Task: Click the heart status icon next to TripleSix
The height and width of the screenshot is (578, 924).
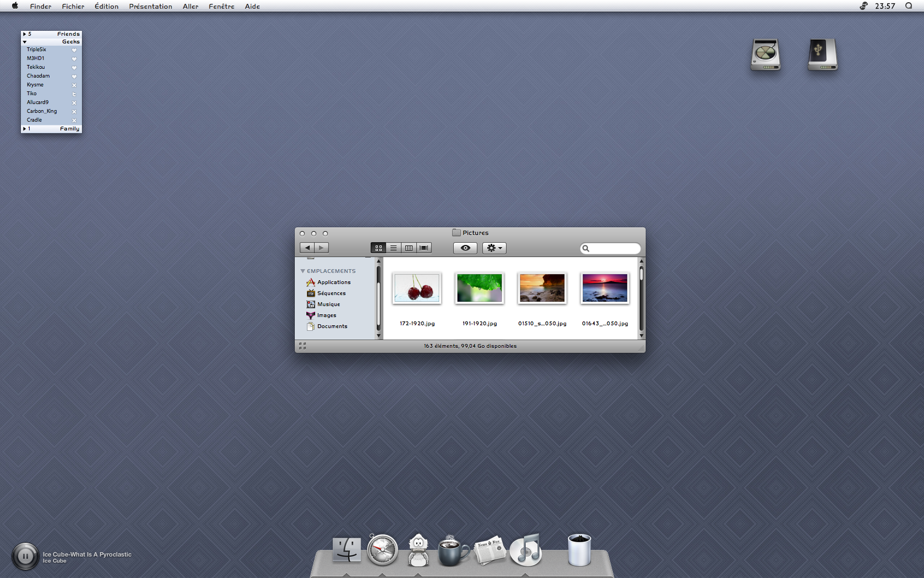Action: pyautogui.click(x=74, y=50)
